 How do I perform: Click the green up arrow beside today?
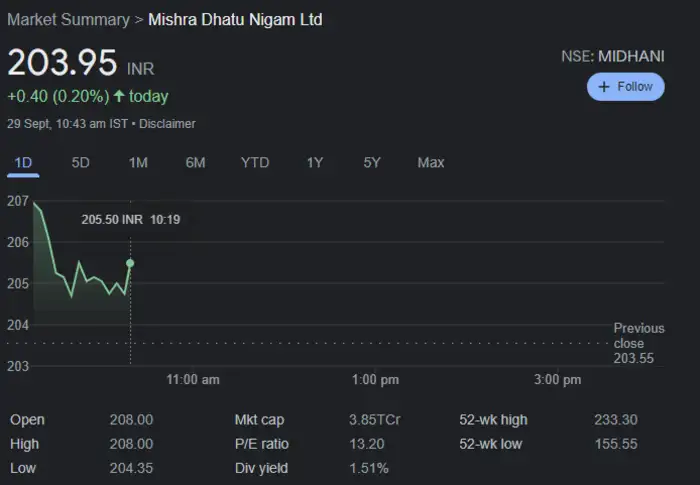click(x=119, y=97)
